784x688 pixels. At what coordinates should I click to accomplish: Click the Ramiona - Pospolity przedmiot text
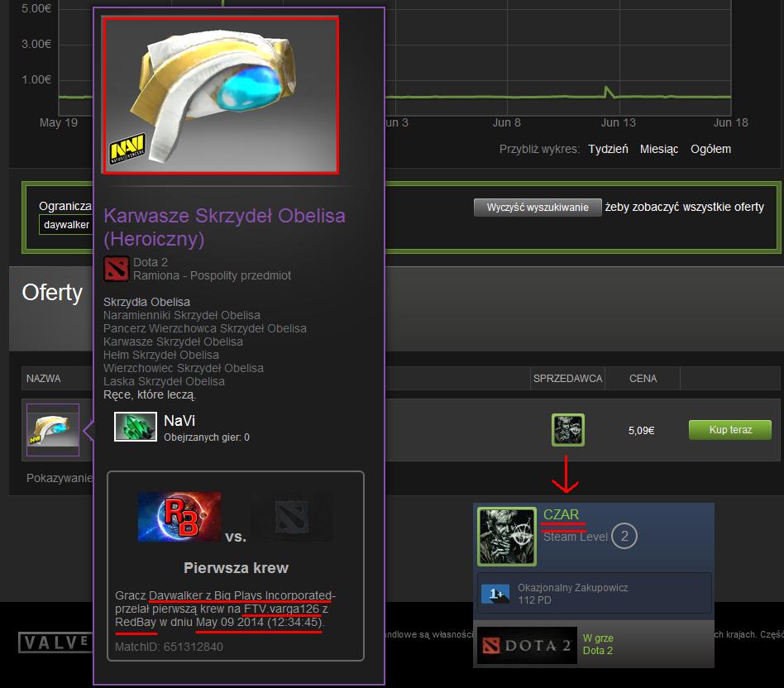tap(212, 276)
